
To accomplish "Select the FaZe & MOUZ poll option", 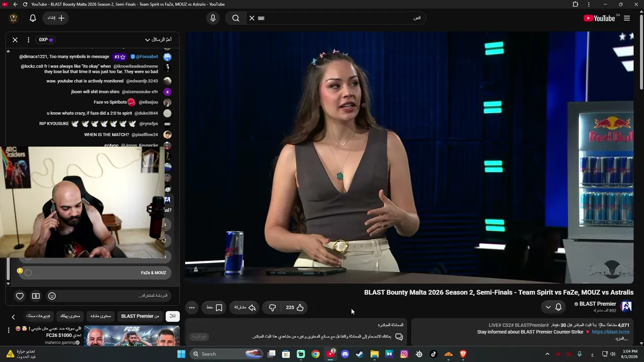I will coord(94,273).
